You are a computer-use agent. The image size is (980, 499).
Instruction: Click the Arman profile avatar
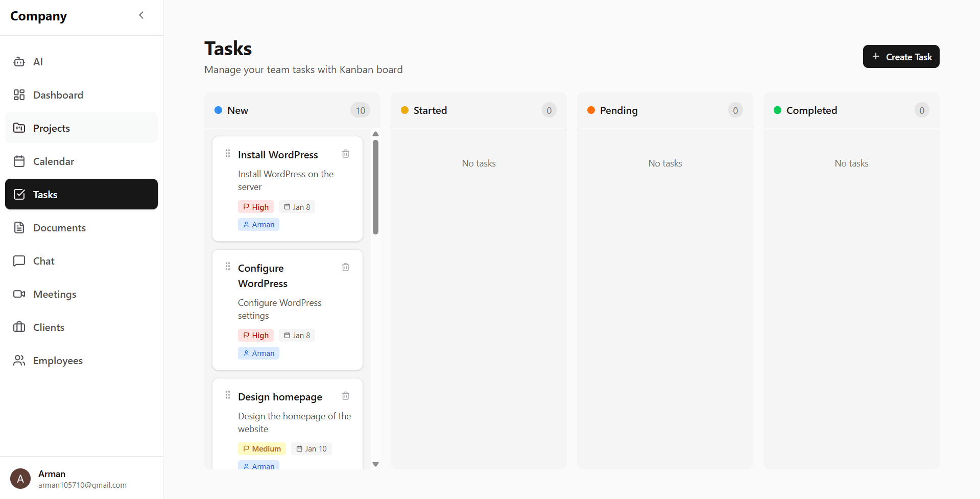click(x=20, y=479)
